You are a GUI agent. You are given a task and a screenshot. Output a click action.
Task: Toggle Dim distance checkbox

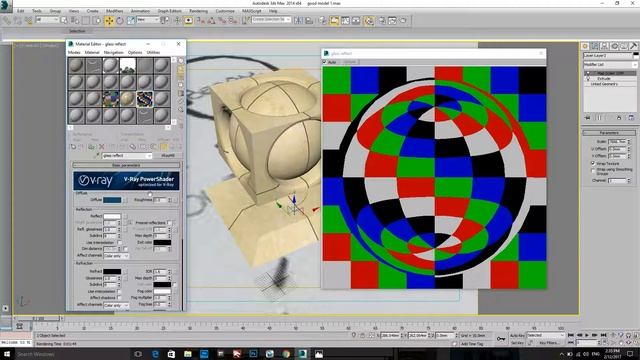125,249
